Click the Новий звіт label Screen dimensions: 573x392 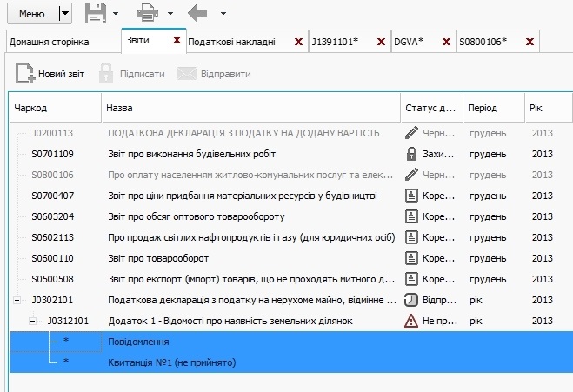[62, 74]
